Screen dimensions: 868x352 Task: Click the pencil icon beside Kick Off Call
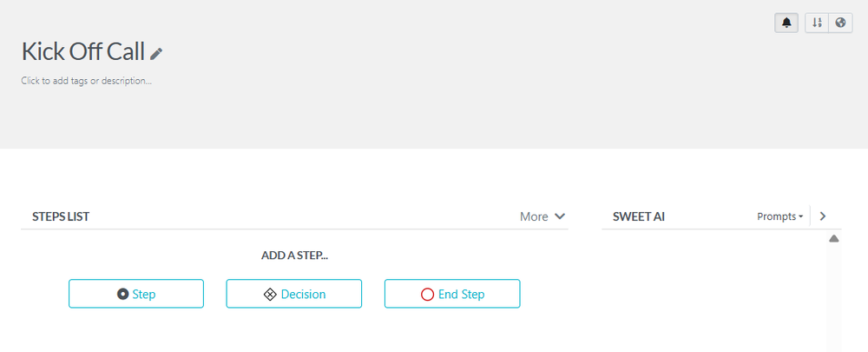(x=156, y=54)
